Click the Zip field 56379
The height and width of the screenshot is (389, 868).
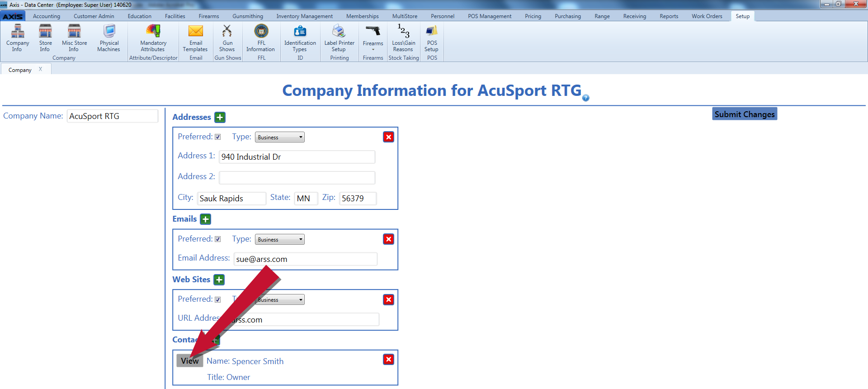pos(358,199)
